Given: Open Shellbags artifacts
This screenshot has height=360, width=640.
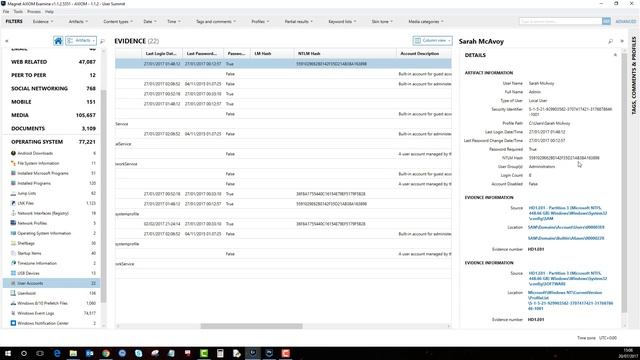Looking at the screenshot, I should [x=53, y=243].
